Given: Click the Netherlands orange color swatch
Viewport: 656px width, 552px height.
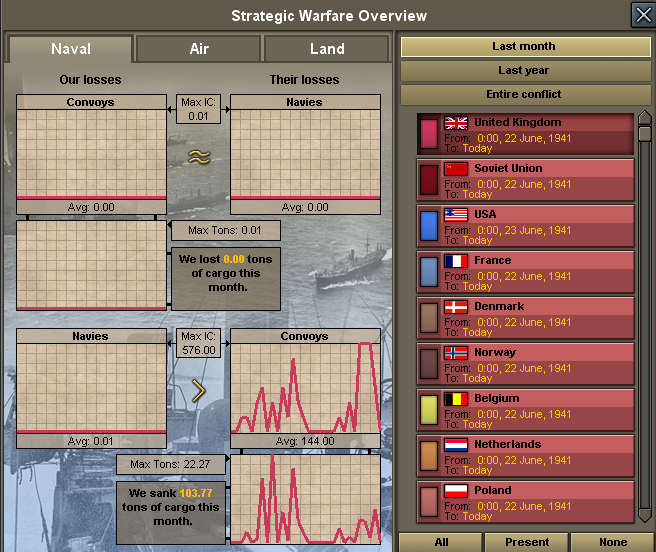Looking at the screenshot, I should [x=429, y=456].
